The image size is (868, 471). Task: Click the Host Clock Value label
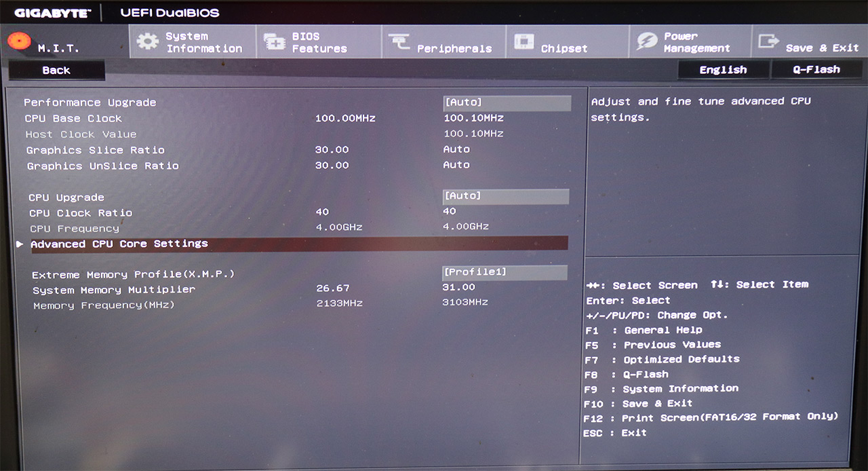tap(81, 134)
